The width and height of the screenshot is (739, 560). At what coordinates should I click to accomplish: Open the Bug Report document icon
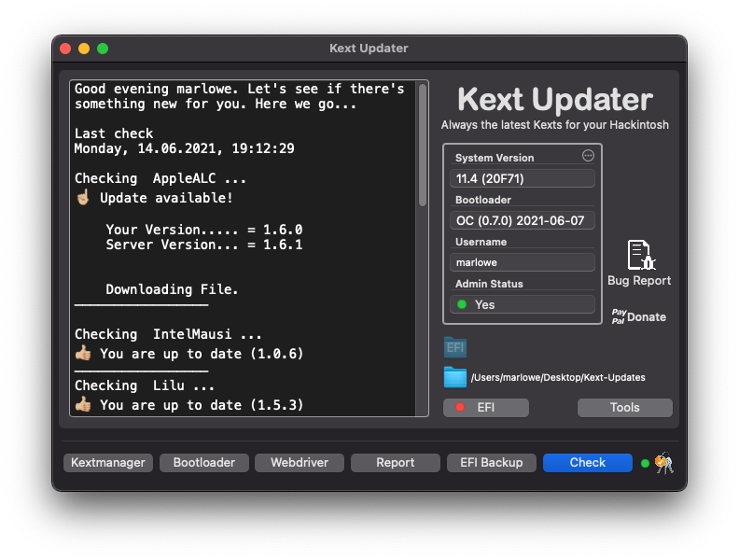click(x=641, y=255)
